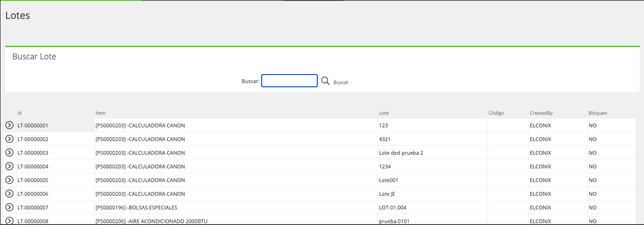Focus the Buscar text input field
Screen dimensions: 644x225
click(289, 81)
